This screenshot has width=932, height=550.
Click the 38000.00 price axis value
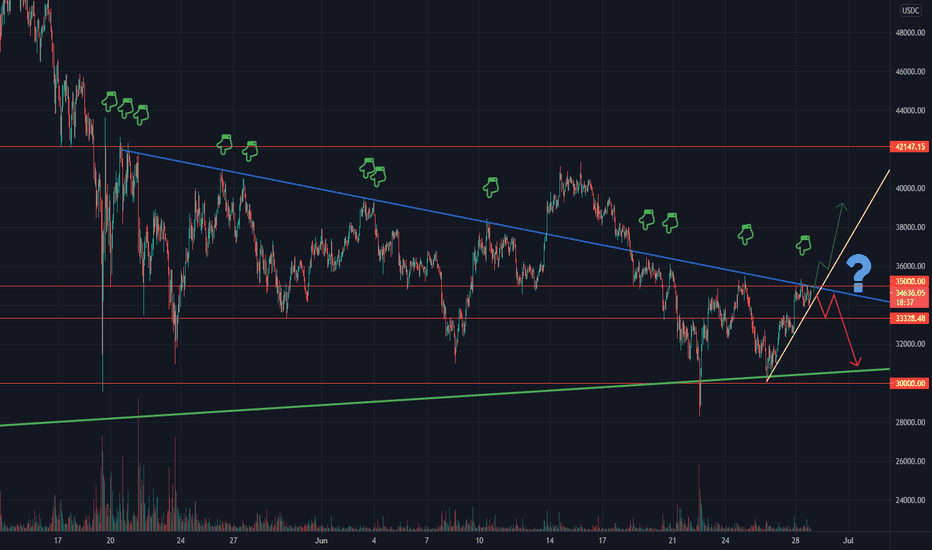point(910,227)
